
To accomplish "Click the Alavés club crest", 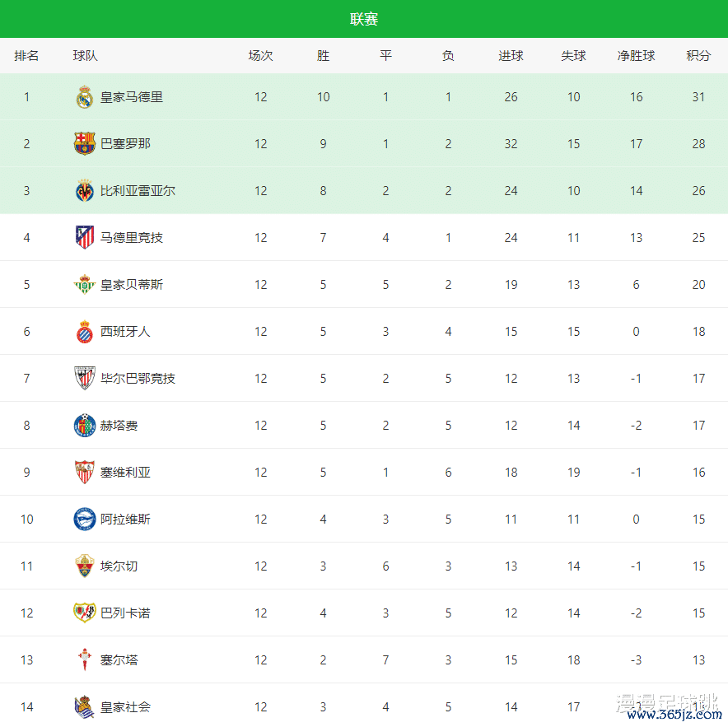I will click(85, 520).
